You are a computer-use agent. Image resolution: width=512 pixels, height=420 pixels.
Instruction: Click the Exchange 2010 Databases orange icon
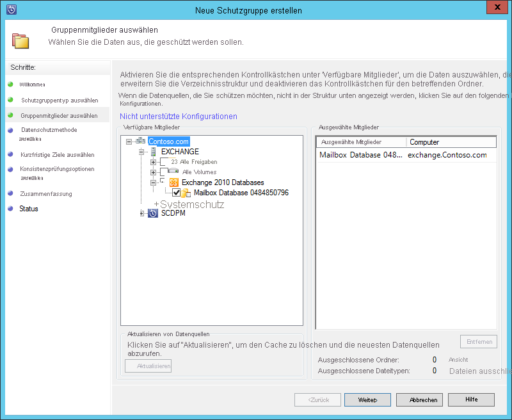pos(173,182)
